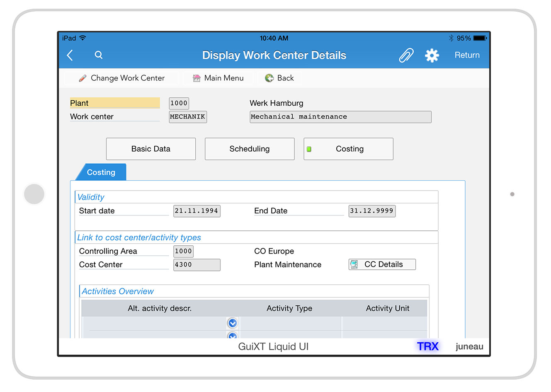
Task: Open the Basic Data view
Action: 150,149
